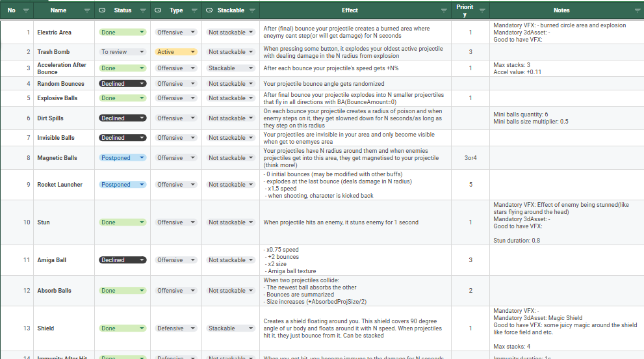
Task: Select Stun effect description cell
Action: [x=355, y=222]
